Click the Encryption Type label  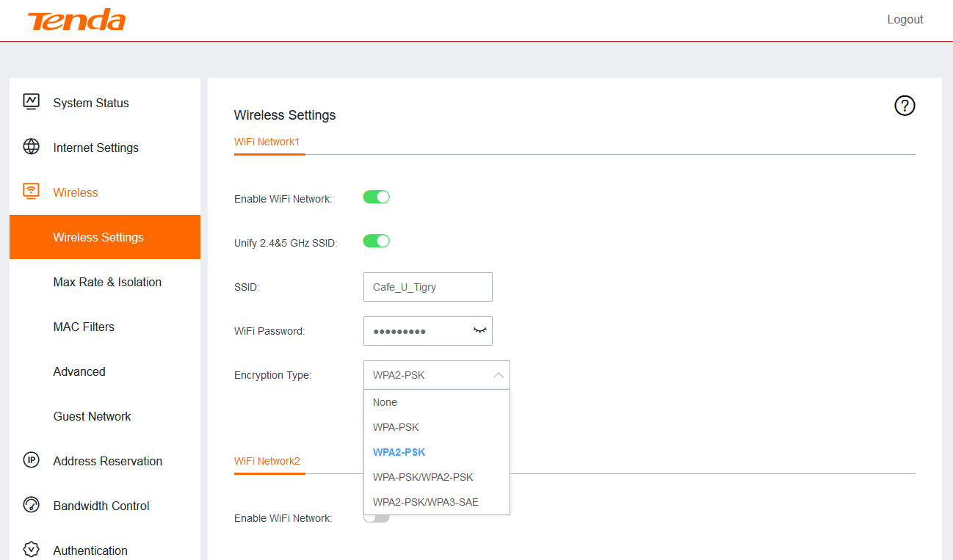point(273,375)
